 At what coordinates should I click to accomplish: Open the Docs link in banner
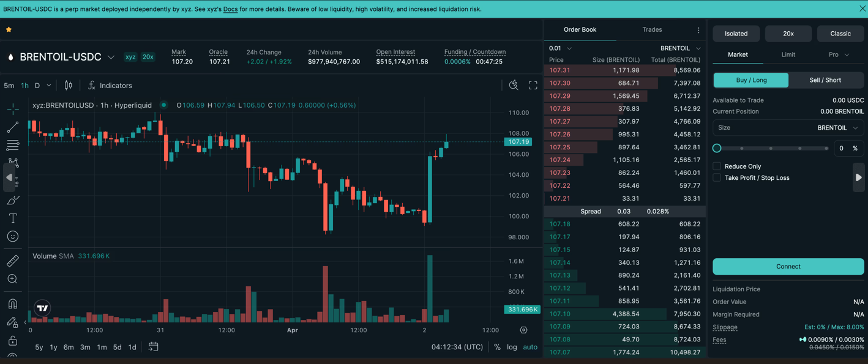(231, 9)
